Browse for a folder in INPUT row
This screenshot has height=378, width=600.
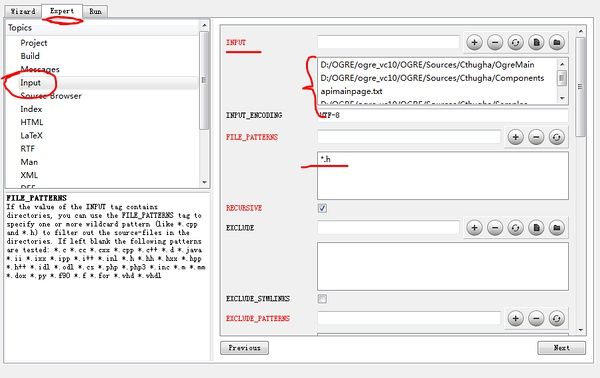pyautogui.click(x=557, y=42)
